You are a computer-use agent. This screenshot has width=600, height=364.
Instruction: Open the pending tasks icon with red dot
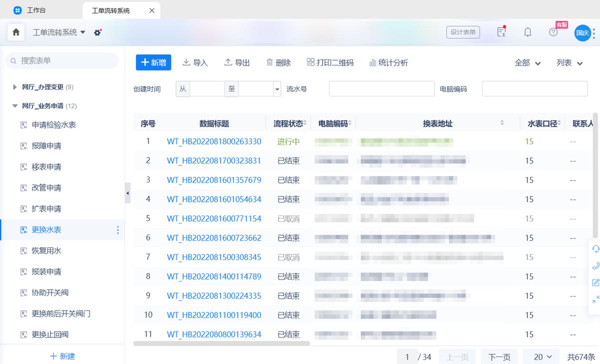click(x=501, y=31)
